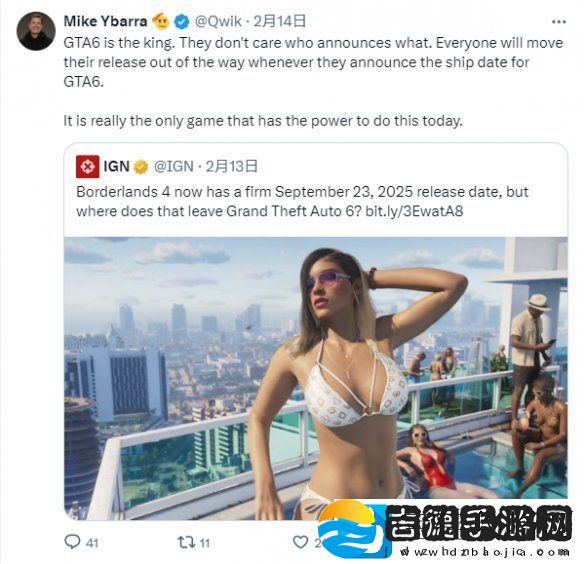Click the 2月13日 quoted tweet timestamp
Screen dimensions: 584x564
[x=231, y=166]
